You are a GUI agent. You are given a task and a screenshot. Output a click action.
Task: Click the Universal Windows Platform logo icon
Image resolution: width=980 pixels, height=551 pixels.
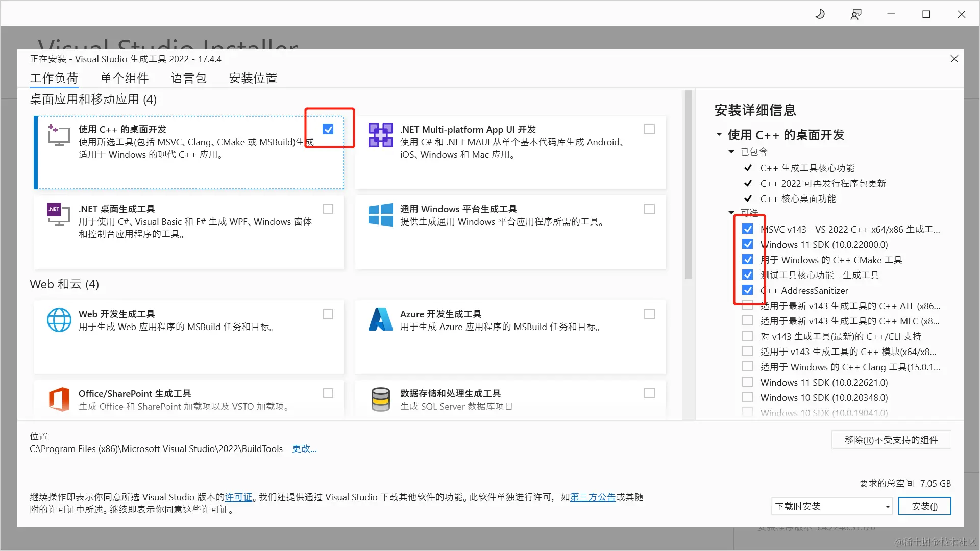point(380,215)
